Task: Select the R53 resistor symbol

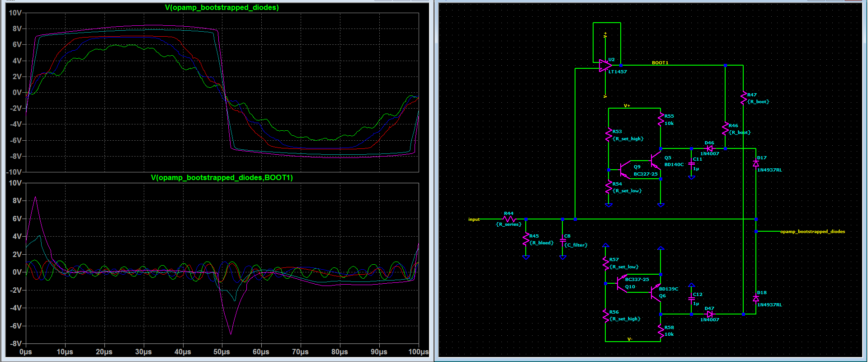Action: tap(609, 135)
